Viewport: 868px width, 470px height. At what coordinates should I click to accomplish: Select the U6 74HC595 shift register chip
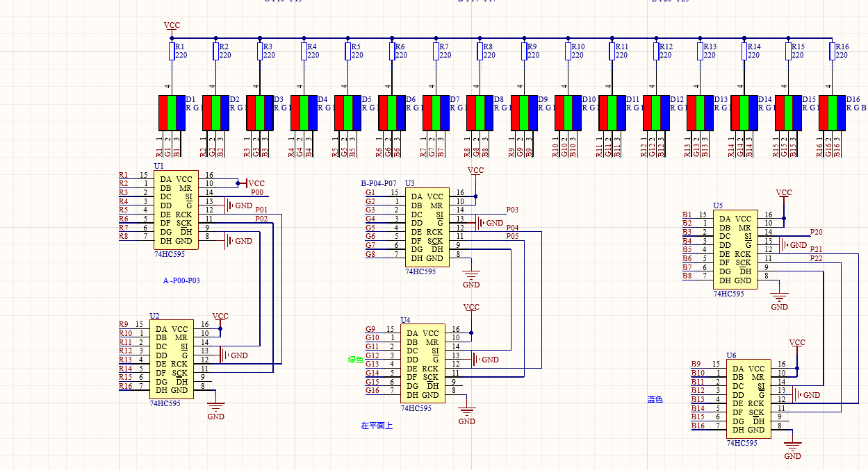pos(748,399)
